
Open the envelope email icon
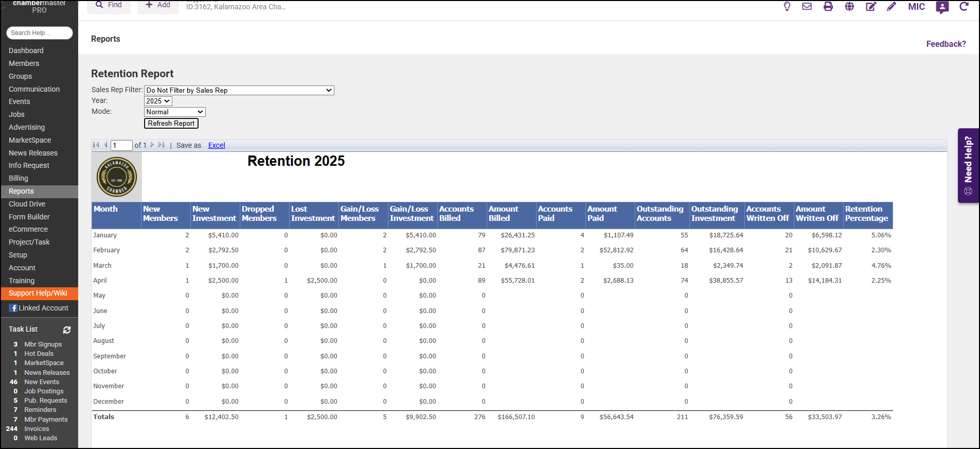[807, 7]
